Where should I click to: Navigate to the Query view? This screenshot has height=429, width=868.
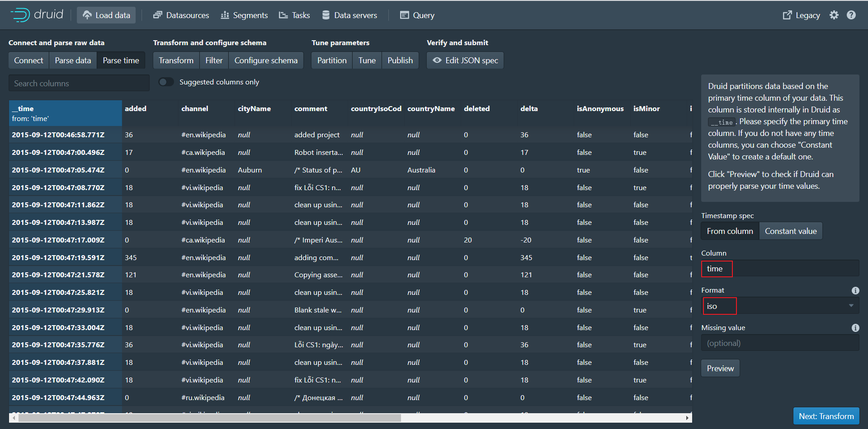[417, 15]
